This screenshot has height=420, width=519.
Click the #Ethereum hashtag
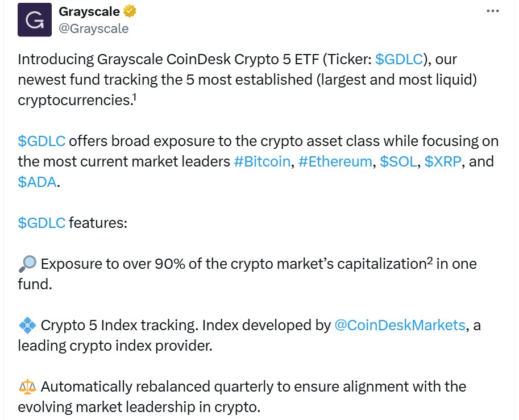pyautogui.click(x=335, y=161)
